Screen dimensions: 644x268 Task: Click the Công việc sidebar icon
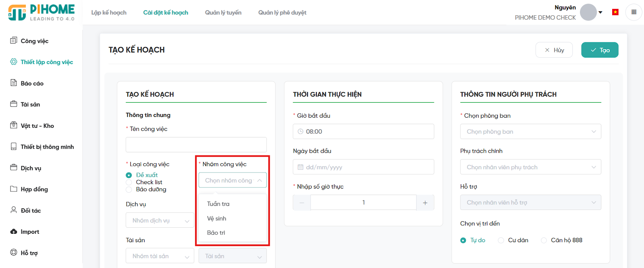pos(14,41)
